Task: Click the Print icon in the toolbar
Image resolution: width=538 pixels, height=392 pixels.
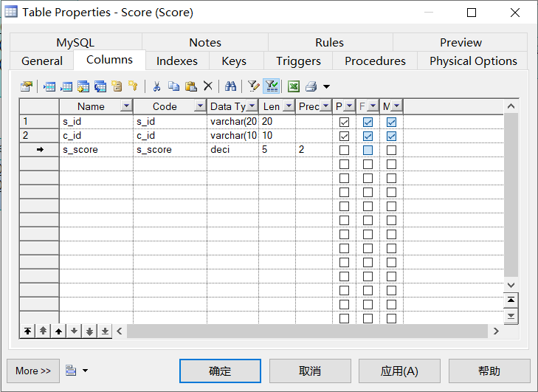Action: pos(311,86)
